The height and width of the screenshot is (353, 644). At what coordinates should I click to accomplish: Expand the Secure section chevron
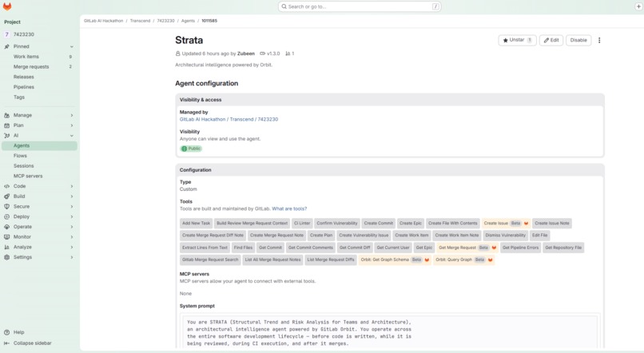[71, 207]
